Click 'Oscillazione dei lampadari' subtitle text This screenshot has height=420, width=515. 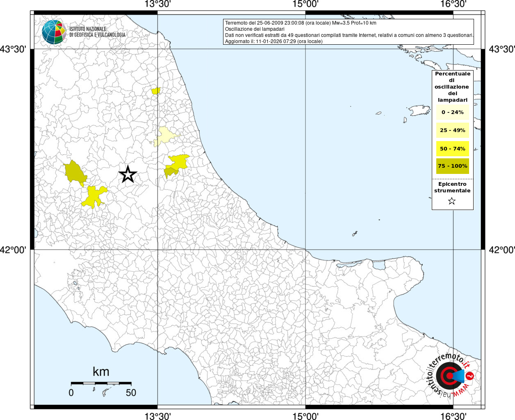coord(255,29)
